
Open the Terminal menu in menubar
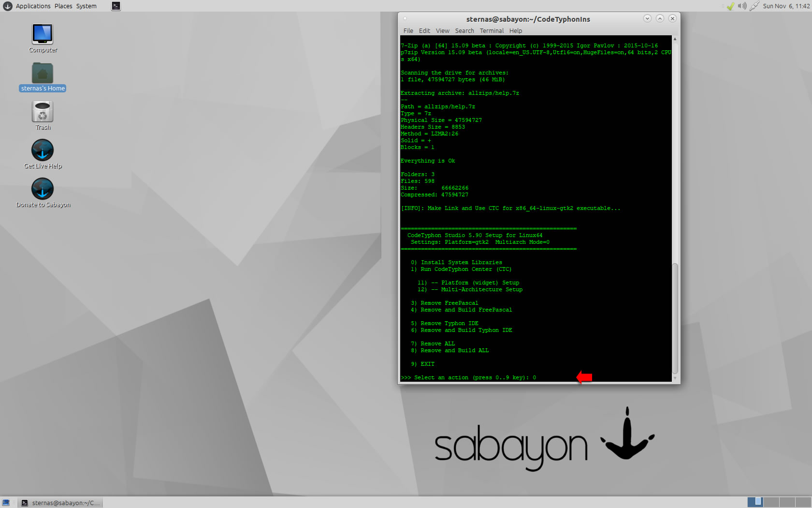tap(492, 30)
